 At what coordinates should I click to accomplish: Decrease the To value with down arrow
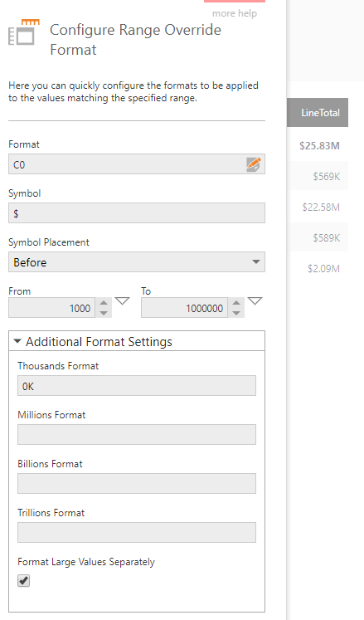pyautogui.click(x=236, y=313)
